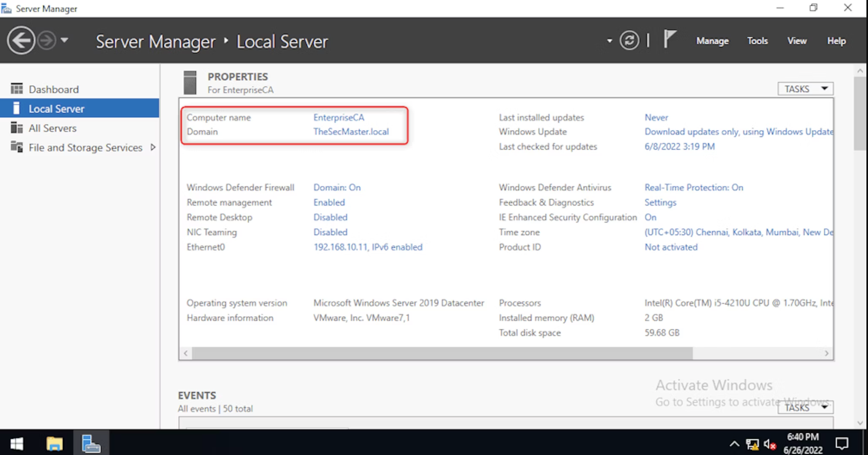Viewport: 868px width, 455px height.
Task: Open File Explorer from the taskbar
Action: coord(54,443)
